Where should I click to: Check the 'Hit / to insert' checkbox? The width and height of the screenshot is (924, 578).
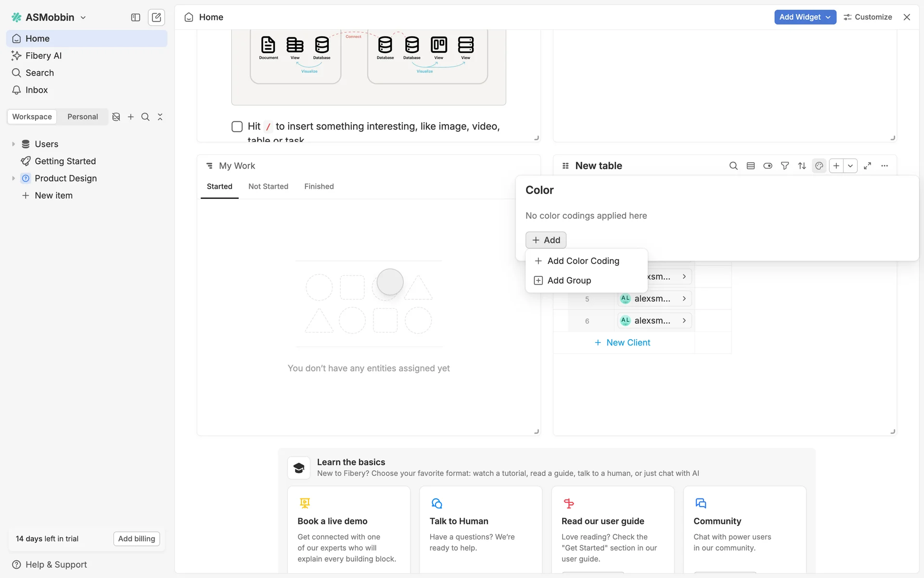(x=237, y=126)
